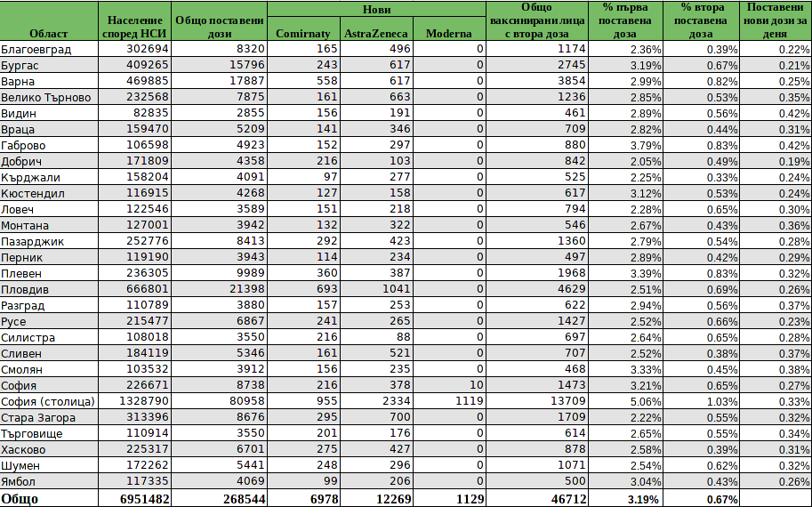Click the 'Общо' total row label

click(20, 499)
